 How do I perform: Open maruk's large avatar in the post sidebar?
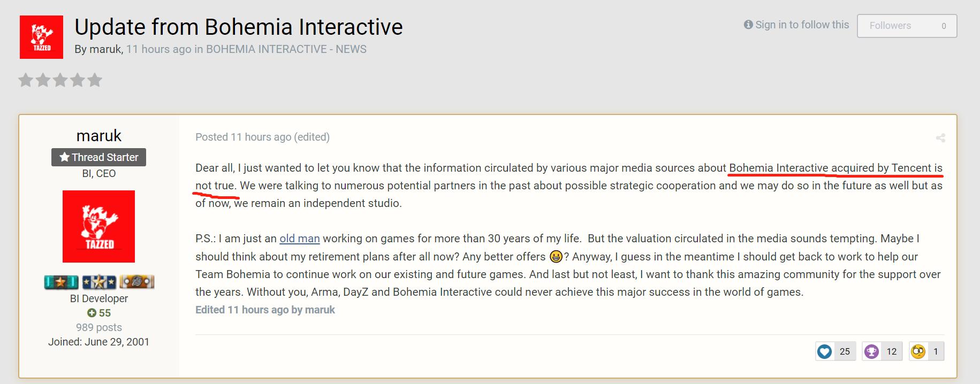[x=98, y=226]
